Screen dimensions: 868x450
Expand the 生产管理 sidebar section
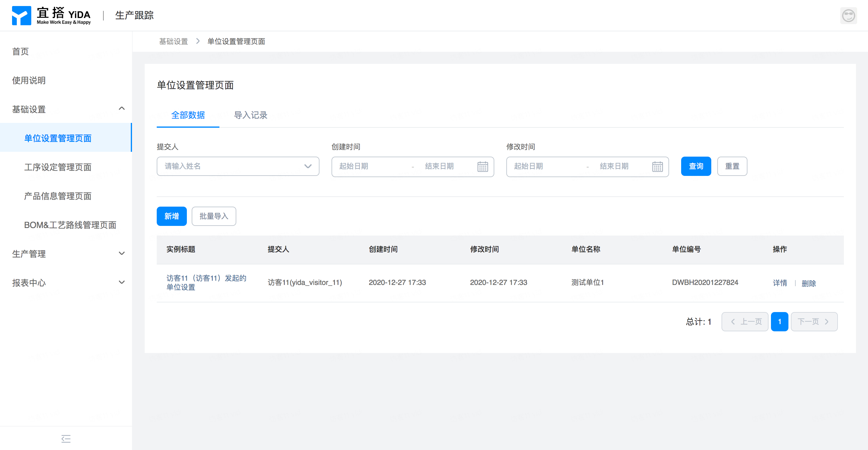point(122,253)
